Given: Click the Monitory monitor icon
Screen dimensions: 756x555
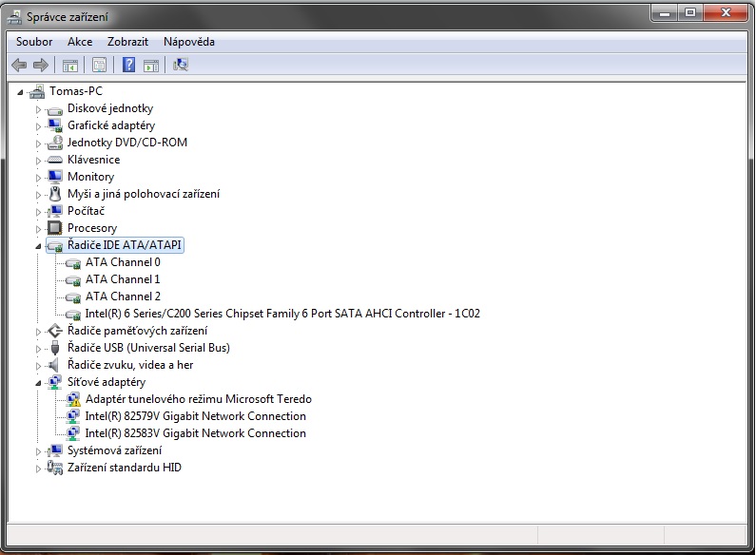Looking at the screenshot, I should click(x=55, y=177).
